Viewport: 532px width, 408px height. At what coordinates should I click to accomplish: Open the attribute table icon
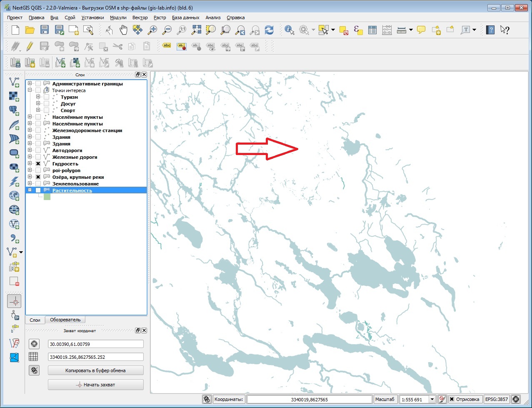372,30
